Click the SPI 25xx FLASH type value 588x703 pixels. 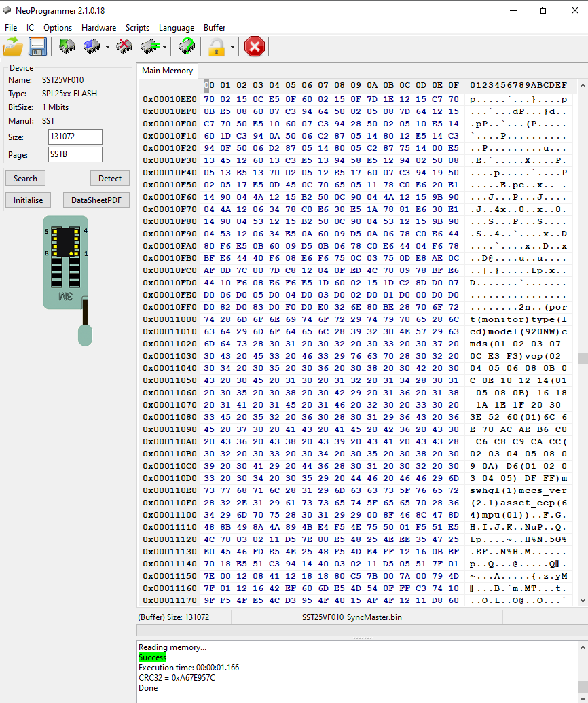coord(69,94)
